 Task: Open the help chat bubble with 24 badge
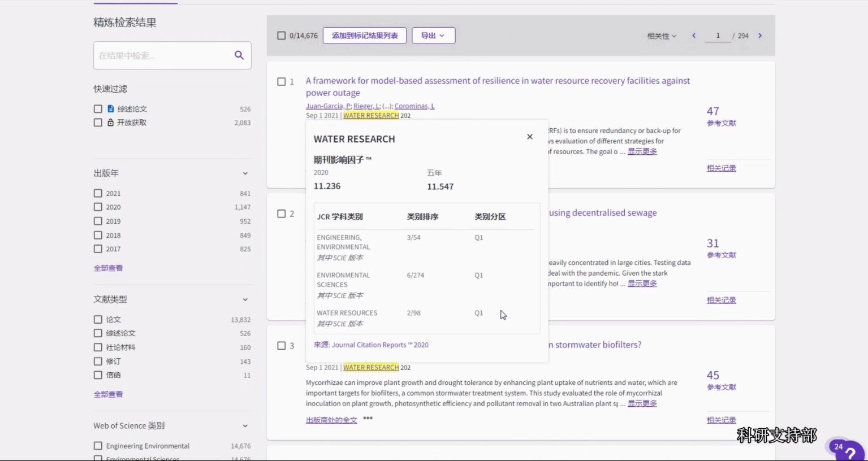[845, 450]
